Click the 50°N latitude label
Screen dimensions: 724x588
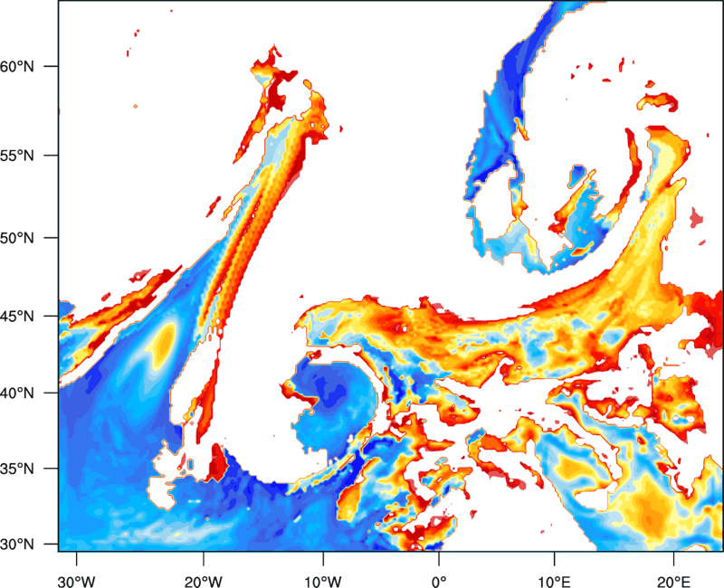[17, 238]
